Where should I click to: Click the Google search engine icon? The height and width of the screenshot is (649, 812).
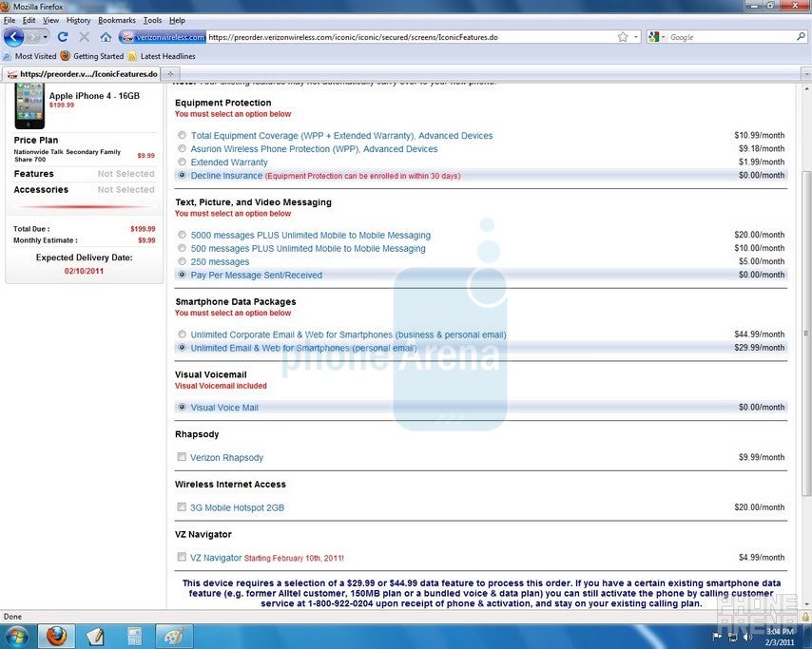click(653, 37)
